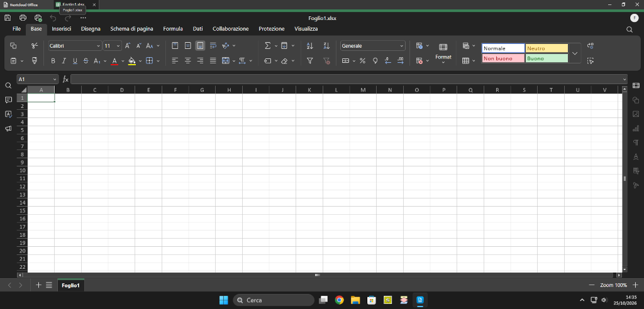The image size is (644, 309).
Task: Switch to the Inserisci tab
Action: [62, 29]
